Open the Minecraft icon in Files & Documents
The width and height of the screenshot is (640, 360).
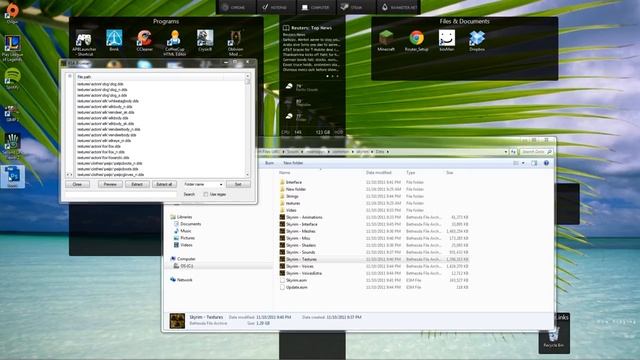pyautogui.click(x=386, y=40)
